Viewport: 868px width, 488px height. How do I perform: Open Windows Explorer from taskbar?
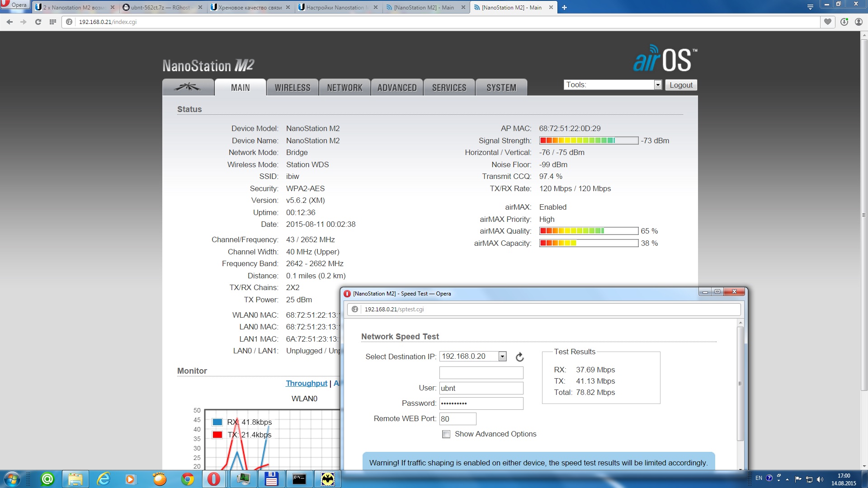pyautogui.click(x=75, y=479)
